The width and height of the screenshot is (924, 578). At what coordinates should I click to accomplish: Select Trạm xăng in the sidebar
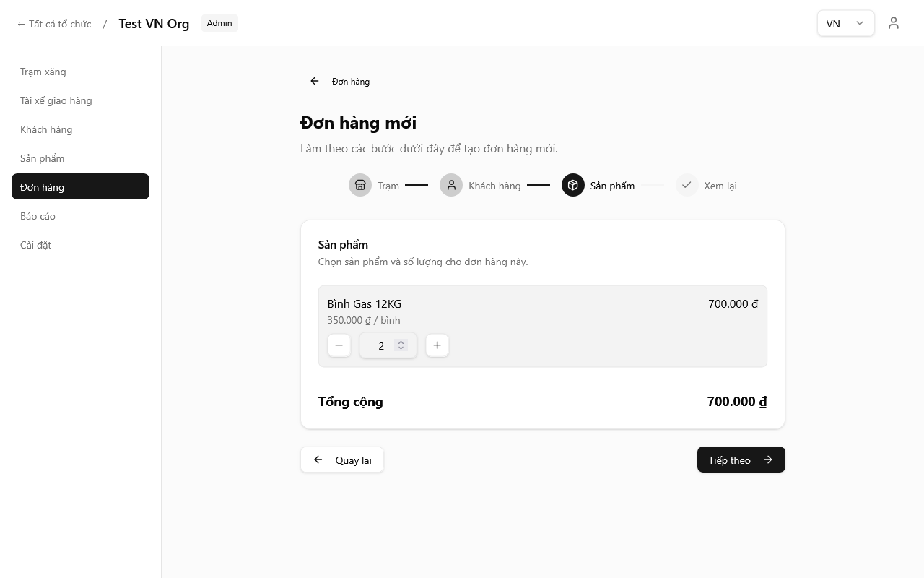click(x=43, y=72)
